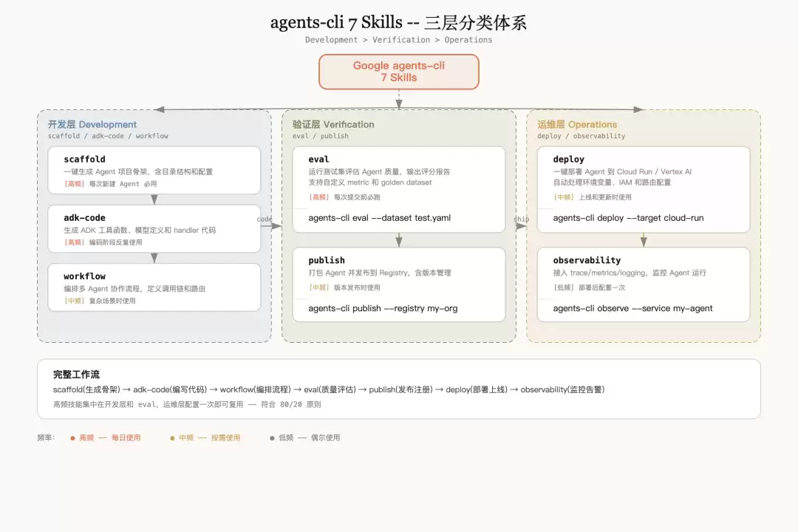Click command "agents-cli eval --dataset test.yaml"

tap(380, 218)
